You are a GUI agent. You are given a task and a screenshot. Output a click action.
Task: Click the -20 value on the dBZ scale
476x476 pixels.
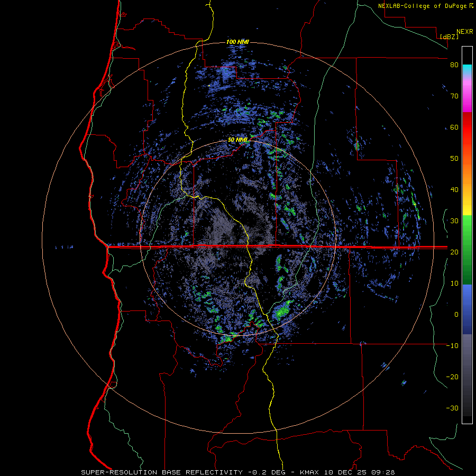pos(452,377)
